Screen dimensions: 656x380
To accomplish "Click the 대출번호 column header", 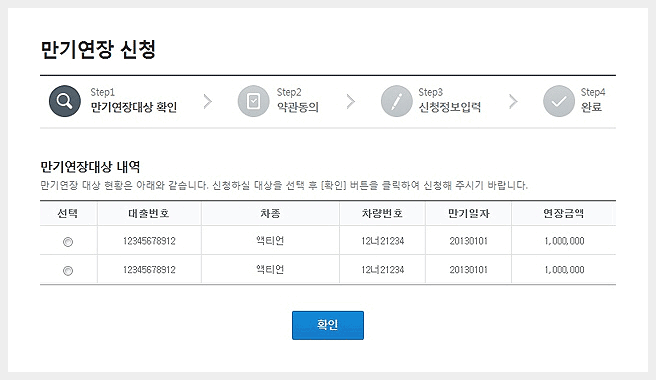I will click(x=149, y=213).
